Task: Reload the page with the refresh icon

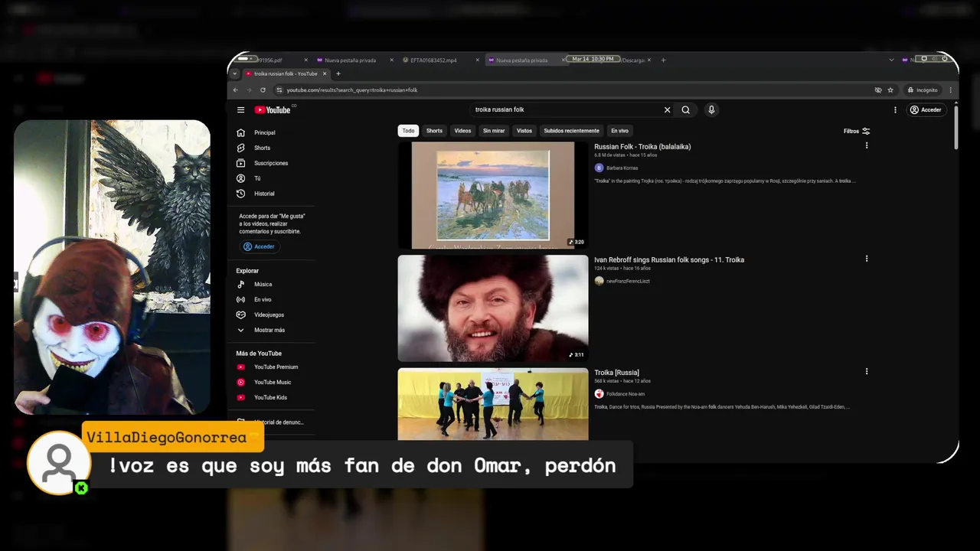Action: [263, 90]
